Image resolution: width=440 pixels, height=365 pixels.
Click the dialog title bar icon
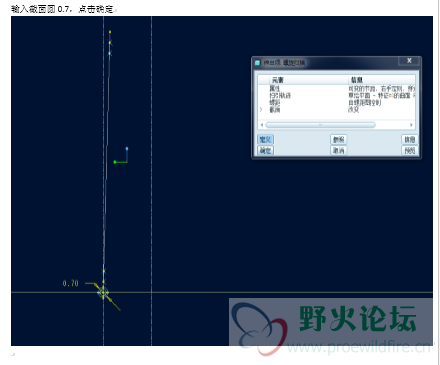pos(257,63)
